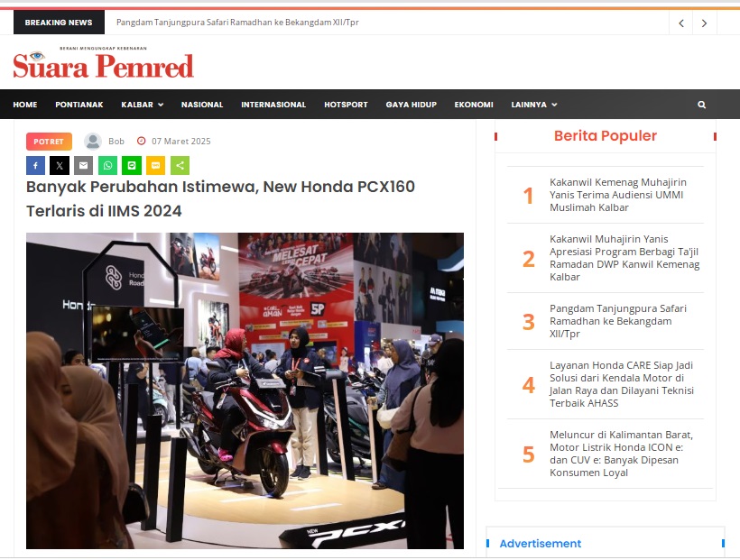Open popular article Motor Listrik Honda ICON e:
The height and width of the screenshot is (560, 740).
coord(621,454)
